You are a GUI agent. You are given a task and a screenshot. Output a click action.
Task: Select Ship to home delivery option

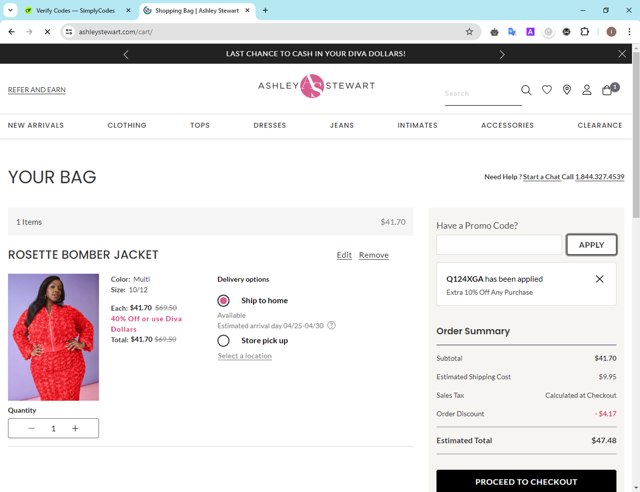point(223,301)
